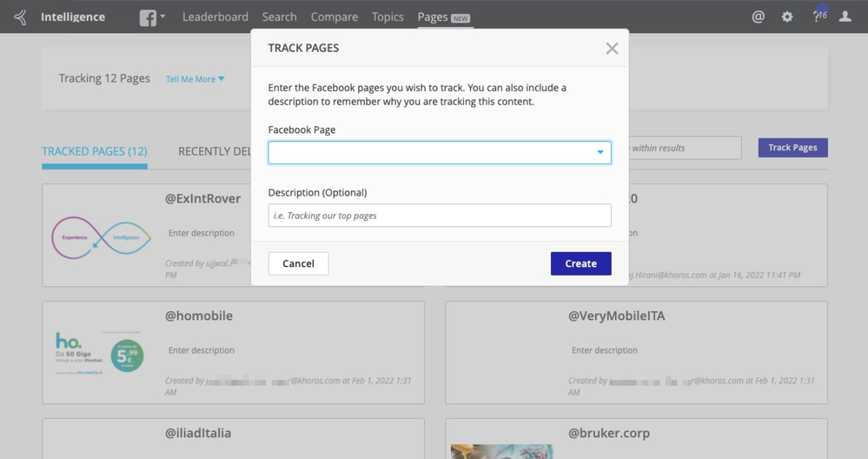Open the @ExIntRover page title

coord(202,199)
